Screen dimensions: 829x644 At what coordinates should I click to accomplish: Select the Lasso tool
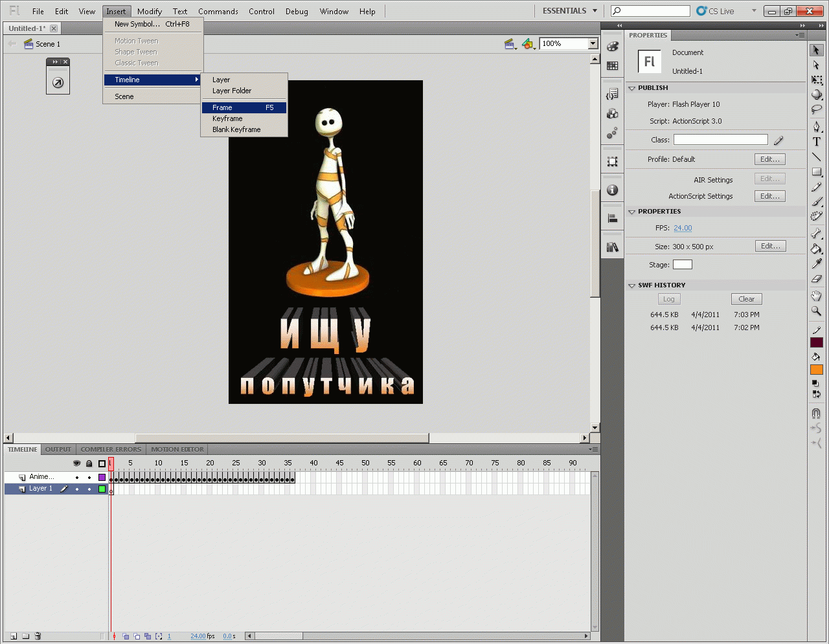click(x=816, y=109)
